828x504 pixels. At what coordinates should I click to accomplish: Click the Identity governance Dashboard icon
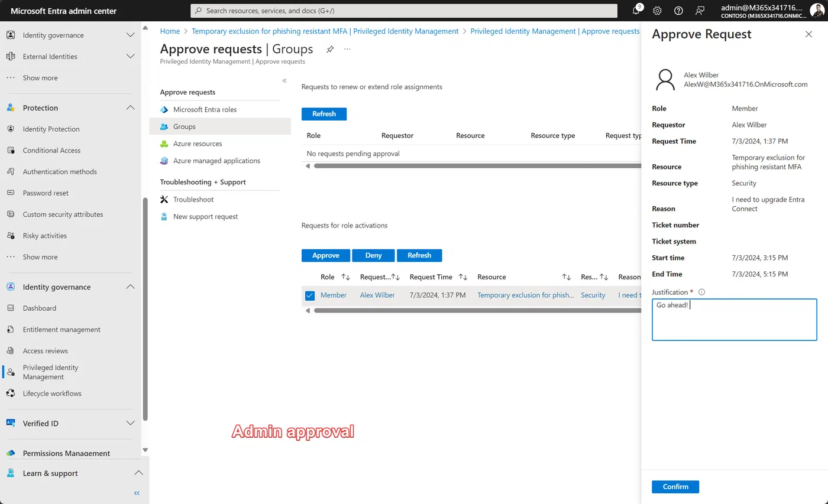(x=11, y=308)
